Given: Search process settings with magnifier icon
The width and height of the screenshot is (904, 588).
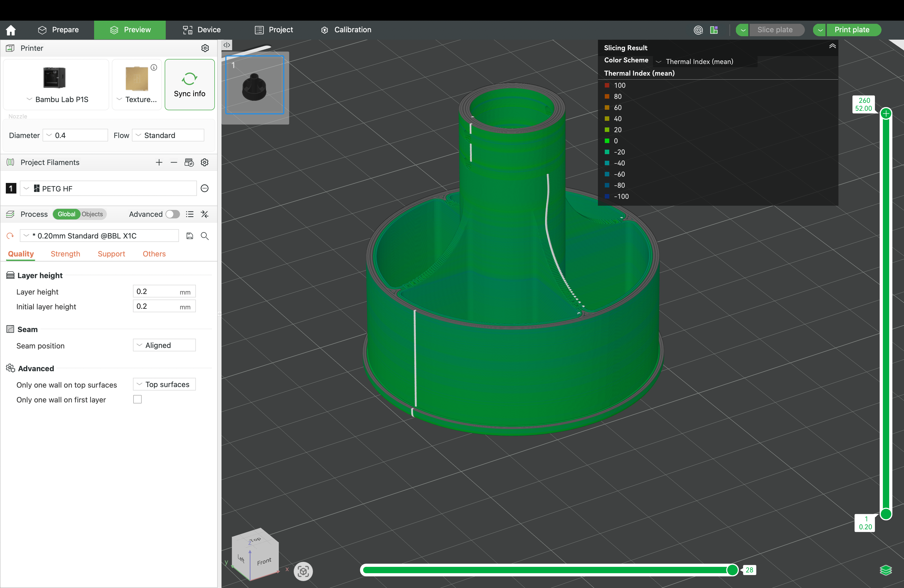Looking at the screenshot, I should click(x=205, y=236).
